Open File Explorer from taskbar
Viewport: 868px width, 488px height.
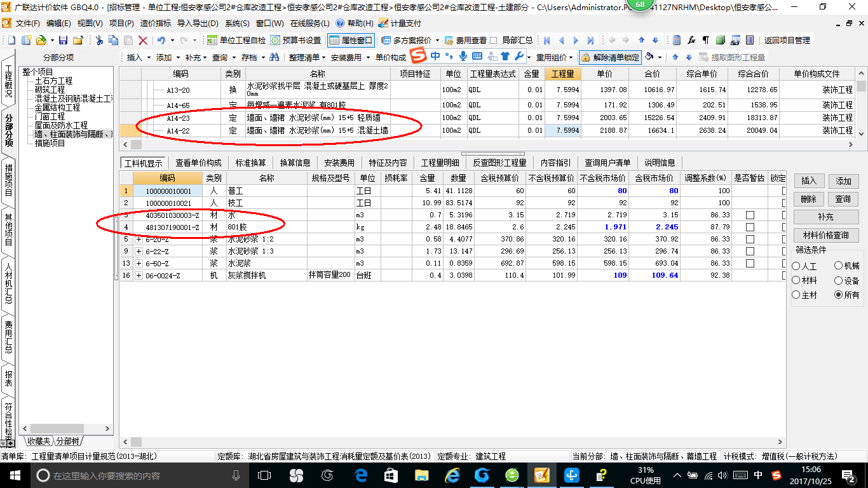click(x=422, y=475)
